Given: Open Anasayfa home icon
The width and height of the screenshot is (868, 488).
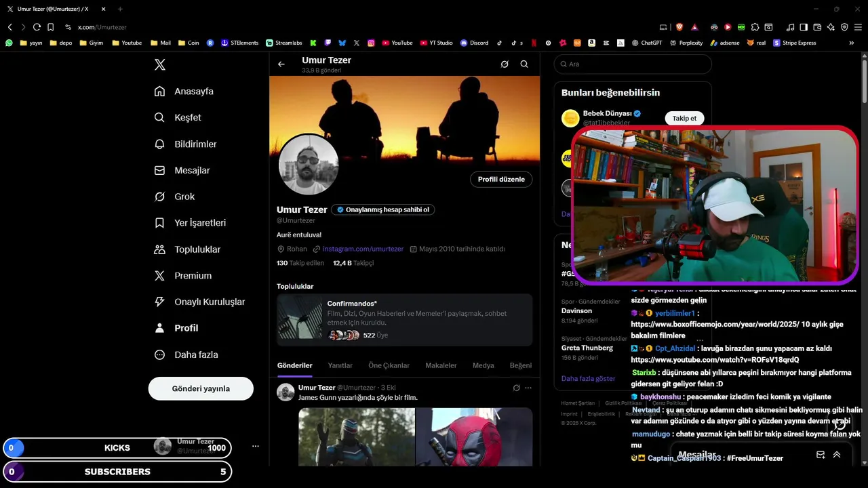Looking at the screenshot, I should 159,91.
